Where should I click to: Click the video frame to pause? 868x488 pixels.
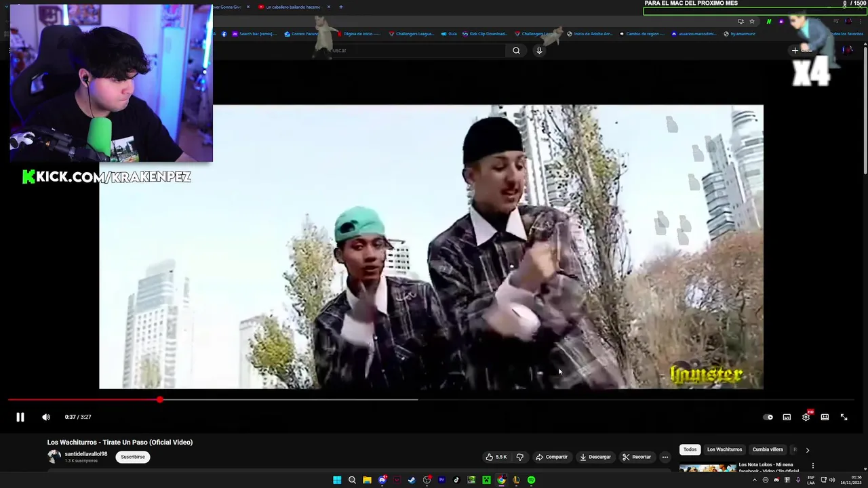431,247
